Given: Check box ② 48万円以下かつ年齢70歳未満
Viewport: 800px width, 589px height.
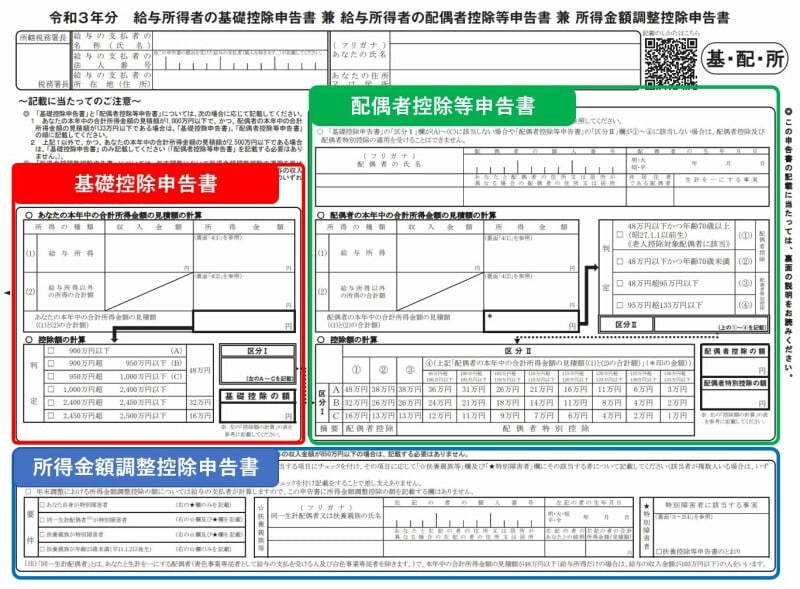Looking at the screenshot, I should coord(619,261).
